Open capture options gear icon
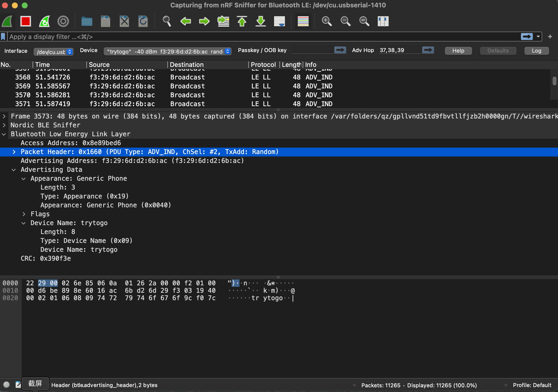Screen dimensions: 558x392 click(63, 21)
